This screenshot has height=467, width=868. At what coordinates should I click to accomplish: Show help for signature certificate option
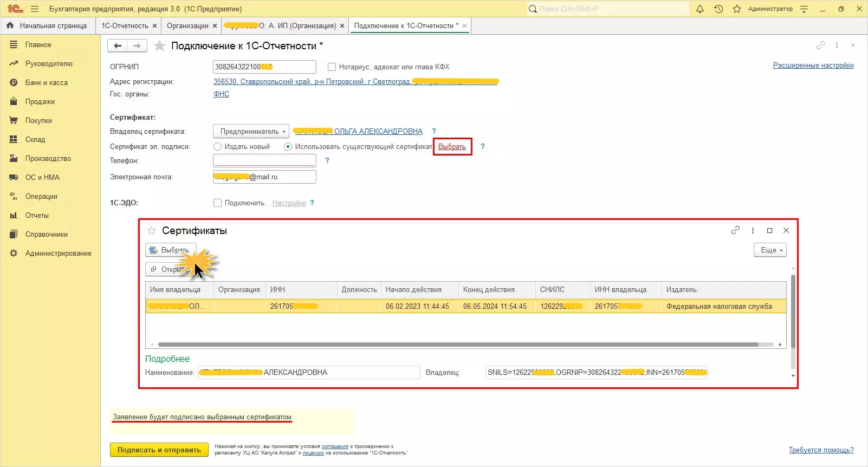pos(482,146)
